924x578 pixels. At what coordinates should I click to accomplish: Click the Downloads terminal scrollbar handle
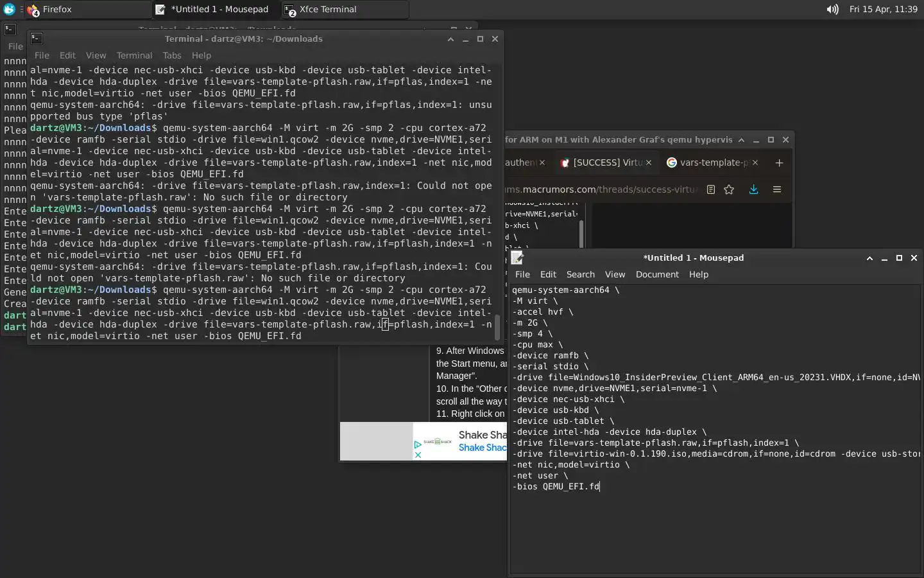pyautogui.click(x=497, y=328)
